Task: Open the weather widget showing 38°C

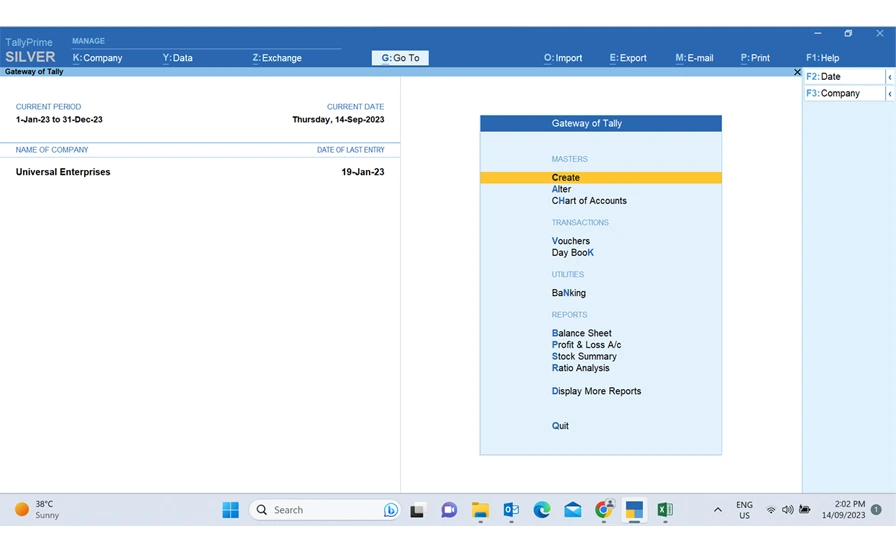Action: 37,510
